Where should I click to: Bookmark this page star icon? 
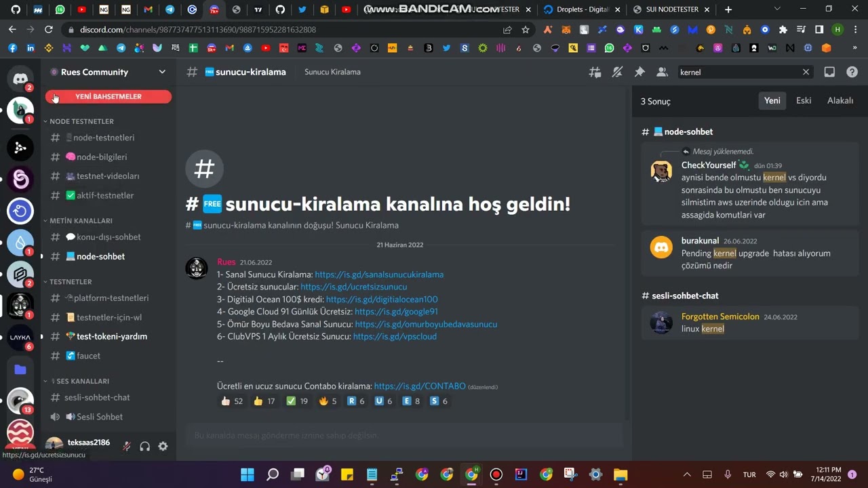(x=526, y=30)
